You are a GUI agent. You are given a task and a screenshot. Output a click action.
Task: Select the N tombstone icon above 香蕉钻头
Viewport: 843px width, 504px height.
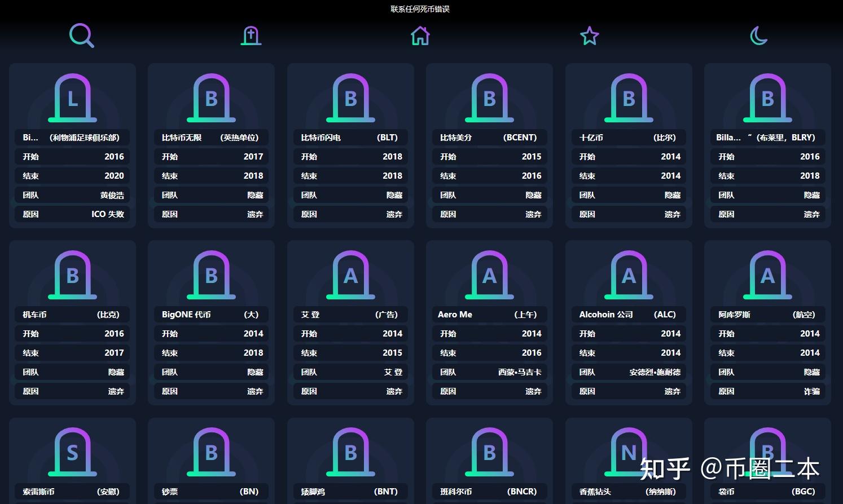tap(628, 452)
